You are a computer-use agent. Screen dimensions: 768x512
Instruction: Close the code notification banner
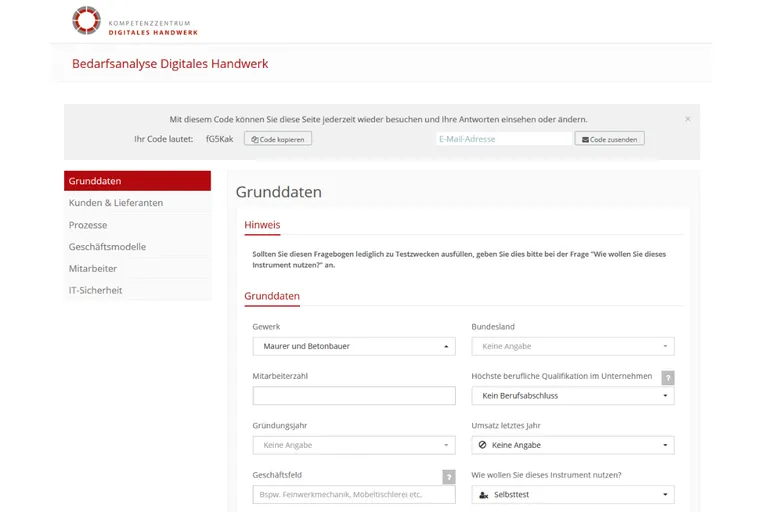click(687, 119)
